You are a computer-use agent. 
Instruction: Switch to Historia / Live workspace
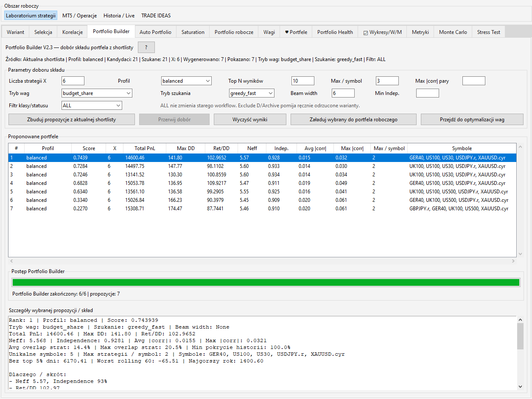[119, 16]
